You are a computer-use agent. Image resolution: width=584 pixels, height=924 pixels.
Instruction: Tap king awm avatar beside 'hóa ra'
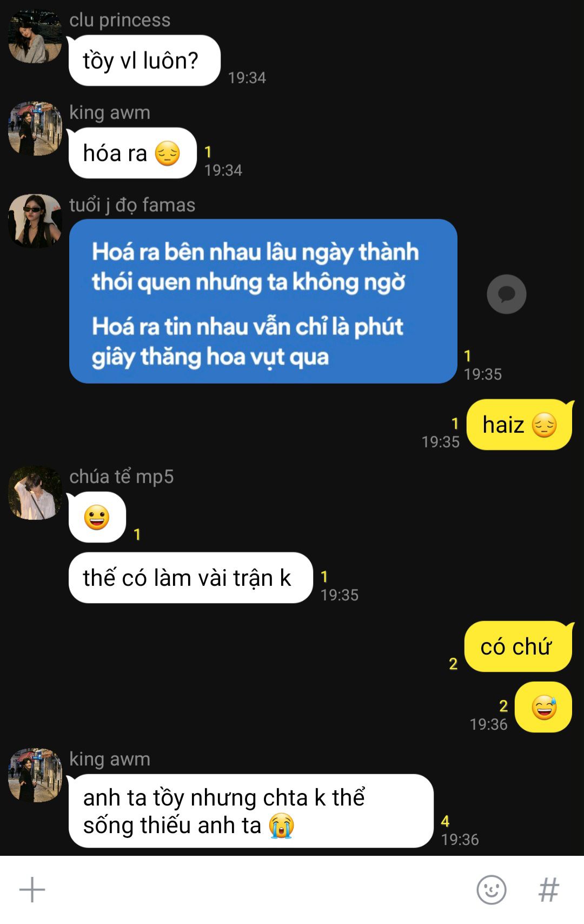tap(35, 129)
